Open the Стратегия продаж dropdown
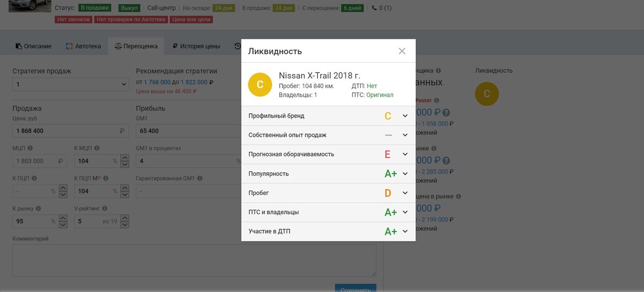Viewport: 644px width, 292px height. pyautogui.click(x=70, y=84)
